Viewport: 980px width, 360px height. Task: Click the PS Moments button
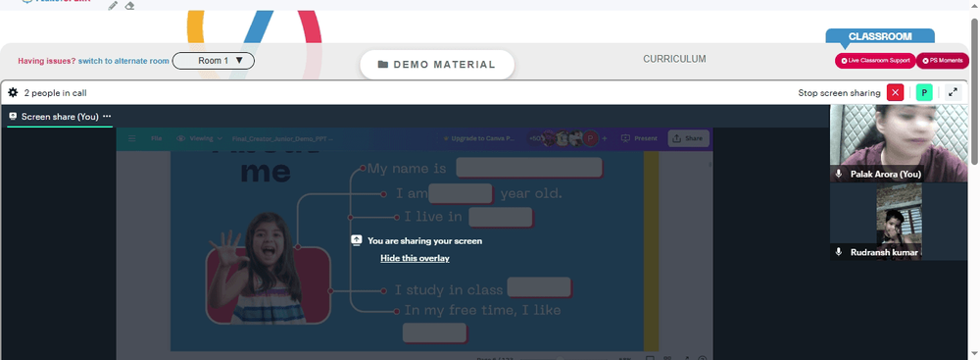tap(943, 61)
